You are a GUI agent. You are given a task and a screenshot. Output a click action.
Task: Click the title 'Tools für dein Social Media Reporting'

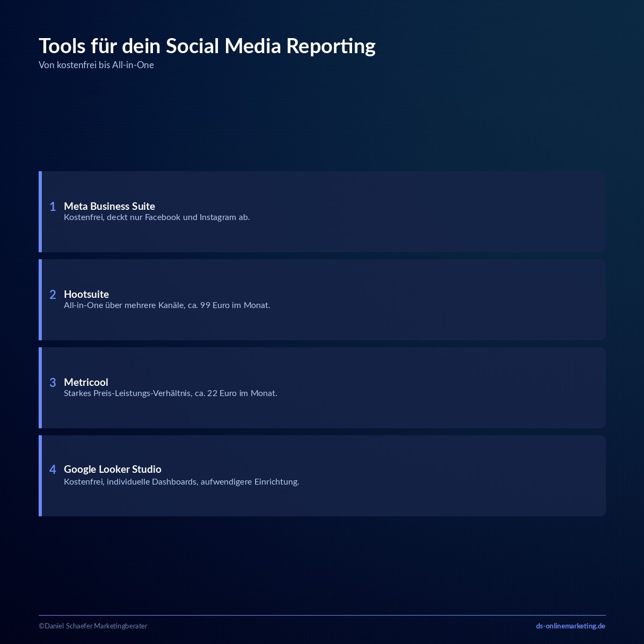(207, 46)
